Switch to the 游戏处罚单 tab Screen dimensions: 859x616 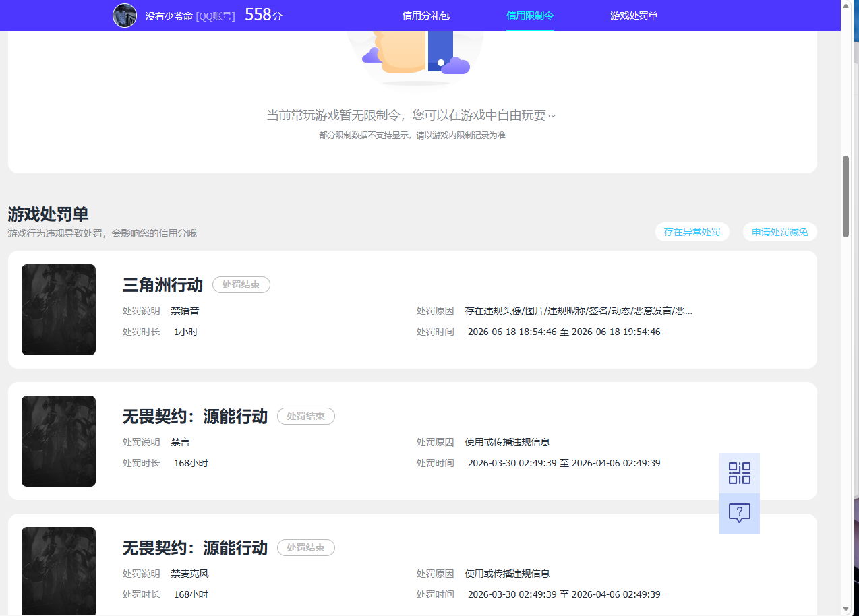(x=634, y=16)
